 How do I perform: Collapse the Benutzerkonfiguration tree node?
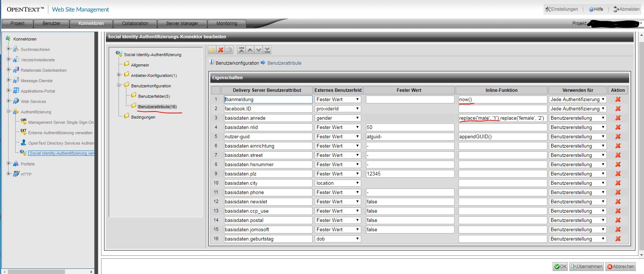pos(119,85)
